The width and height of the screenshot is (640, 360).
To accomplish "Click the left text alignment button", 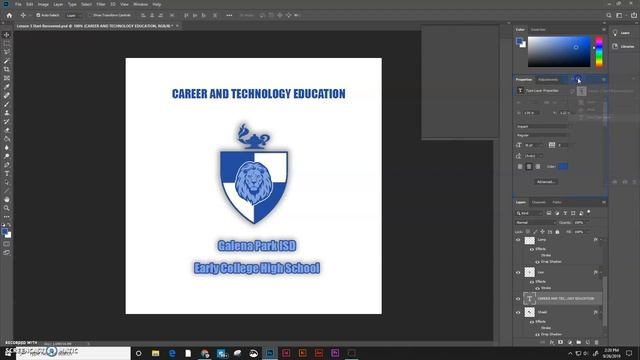I will click(x=520, y=167).
